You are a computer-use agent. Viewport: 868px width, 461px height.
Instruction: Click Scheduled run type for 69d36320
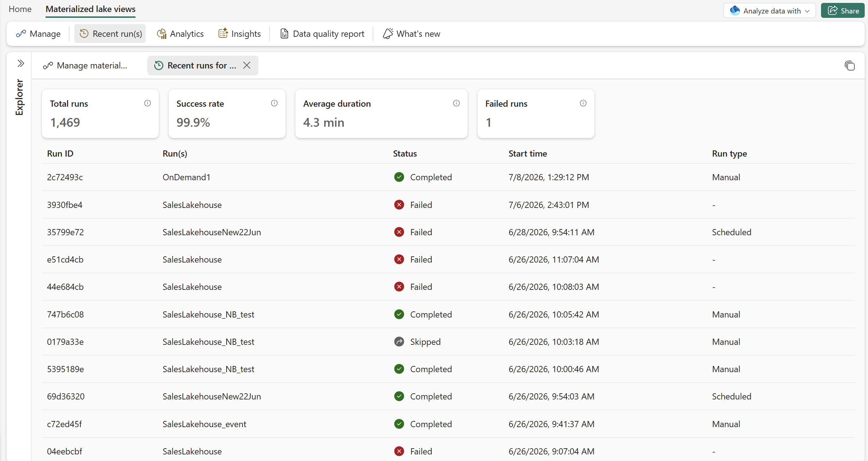pos(731,397)
